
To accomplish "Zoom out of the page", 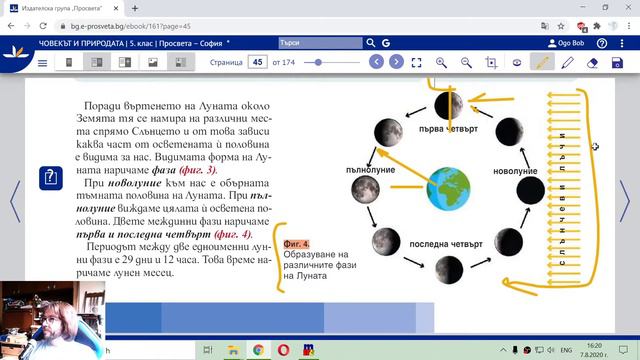I will click(466, 62).
